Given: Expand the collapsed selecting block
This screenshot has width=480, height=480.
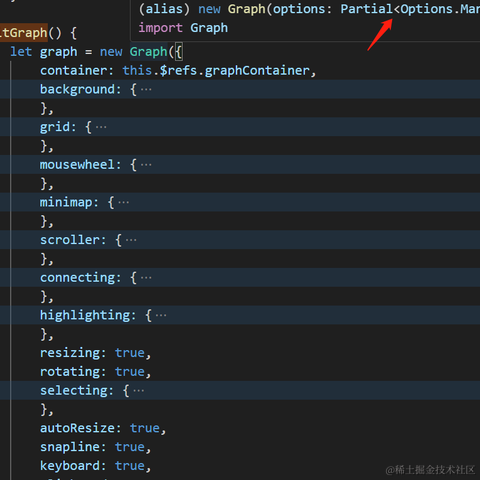Looking at the screenshot, I should [x=139, y=391].
